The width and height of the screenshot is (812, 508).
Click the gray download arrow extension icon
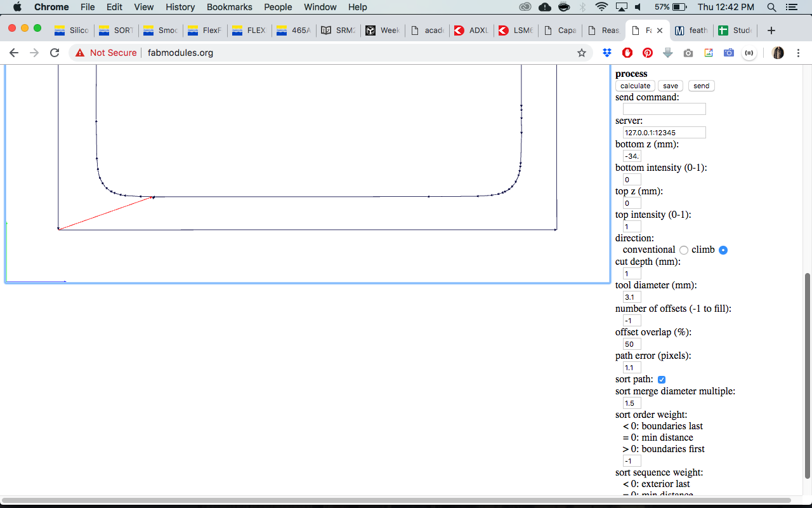click(x=668, y=53)
